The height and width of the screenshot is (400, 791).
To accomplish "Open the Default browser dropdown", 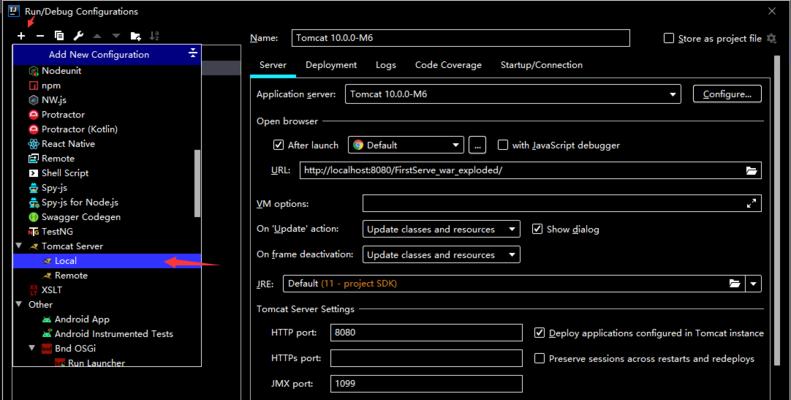I will 406,145.
